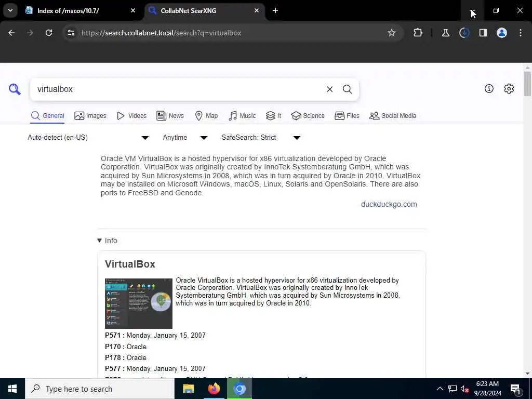This screenshot has width=532, height=399.
Task: Click the P571 : Monday, January 15, 2007 line
Action: pos(155,335)
